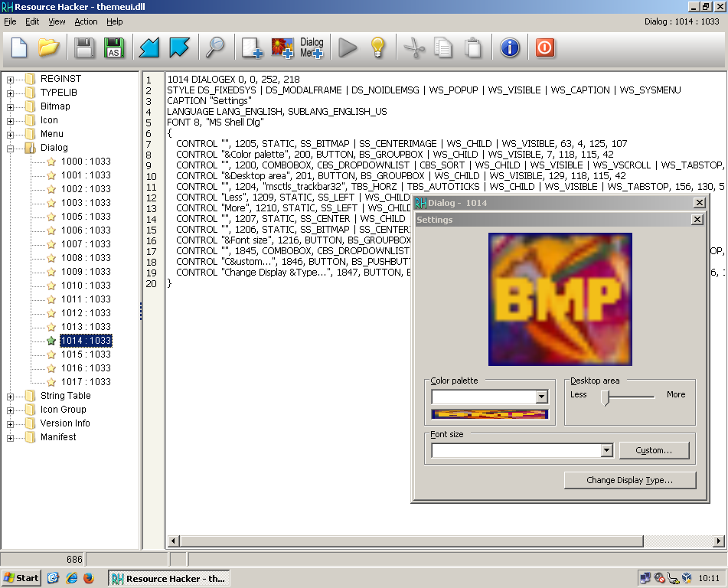
Task: Click the lightbulb icon in toolbar
Action: (x=377, y=47)
